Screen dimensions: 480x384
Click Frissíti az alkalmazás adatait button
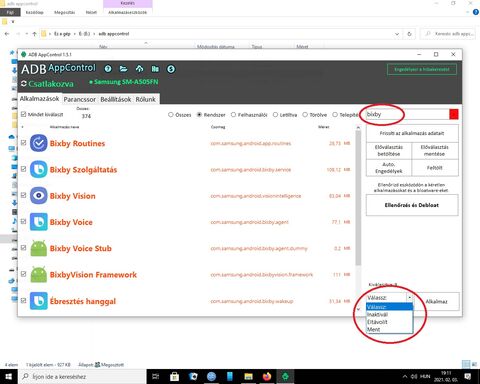pos(412,133)
